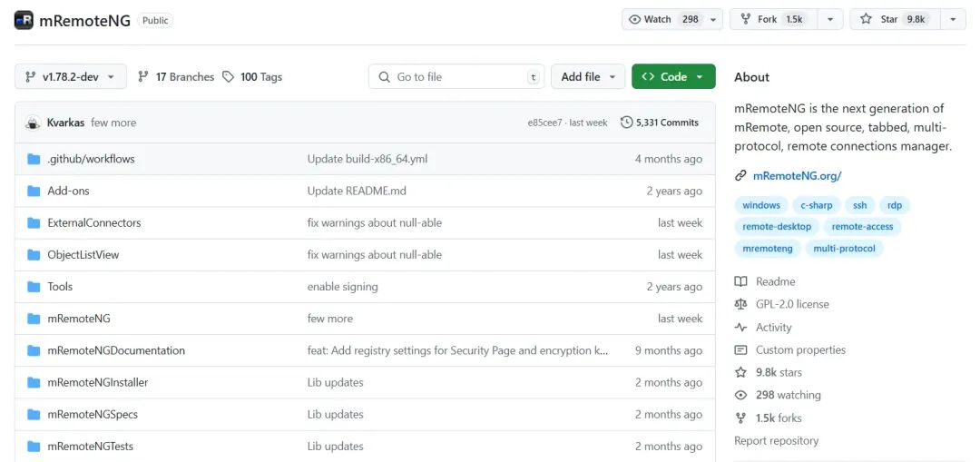The width and height of the screenshot is (980, 462).
Task: Click the mRemoteNGSpecs folder icon
Action: coord(34,415)
